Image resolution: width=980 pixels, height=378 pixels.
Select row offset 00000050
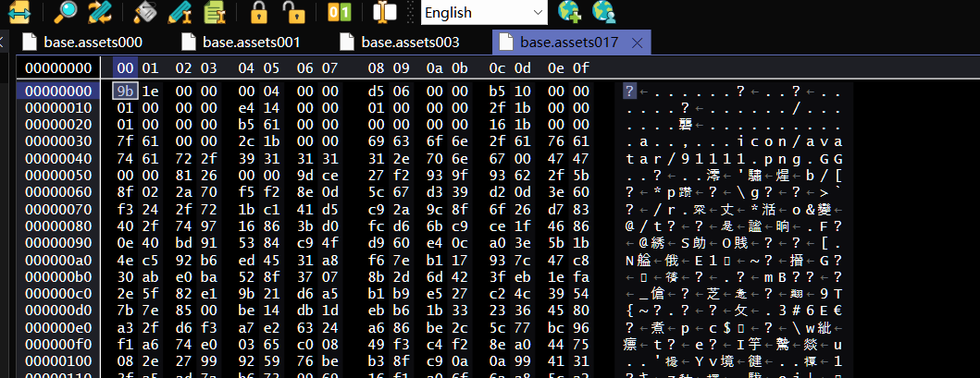click(58, 174)
